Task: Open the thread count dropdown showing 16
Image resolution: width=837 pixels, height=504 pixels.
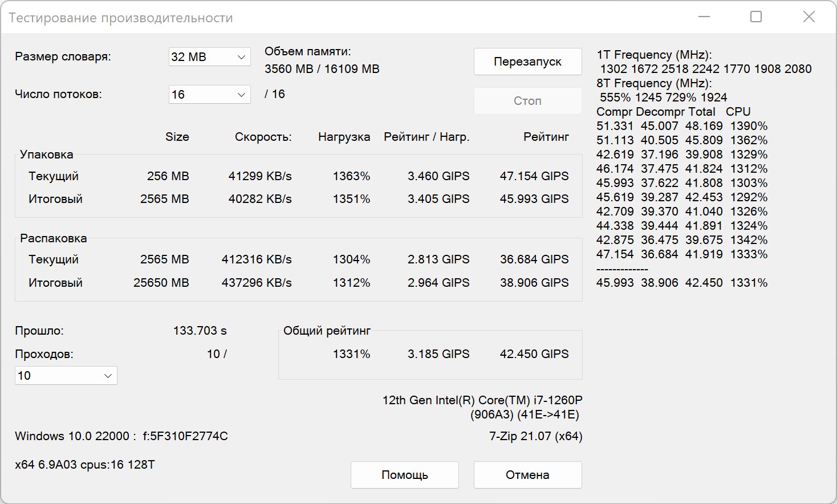Action: [209, 95]
